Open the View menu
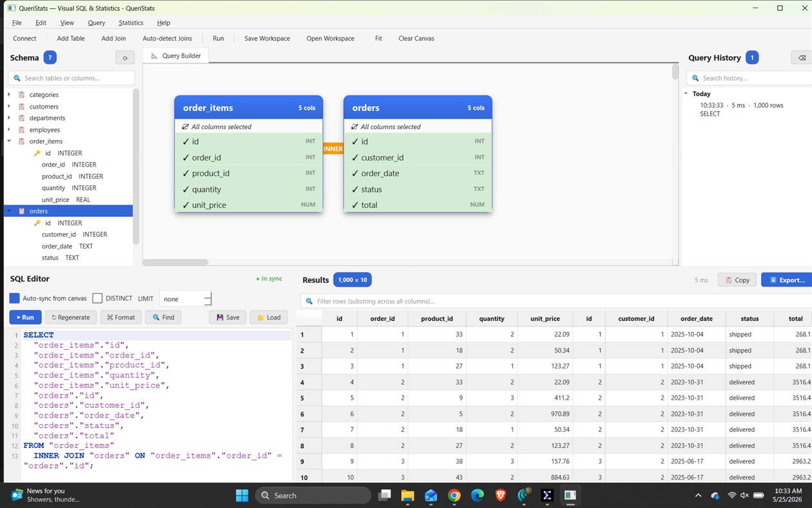The width and height of the screenshot is (812, 508). [67, 23]
